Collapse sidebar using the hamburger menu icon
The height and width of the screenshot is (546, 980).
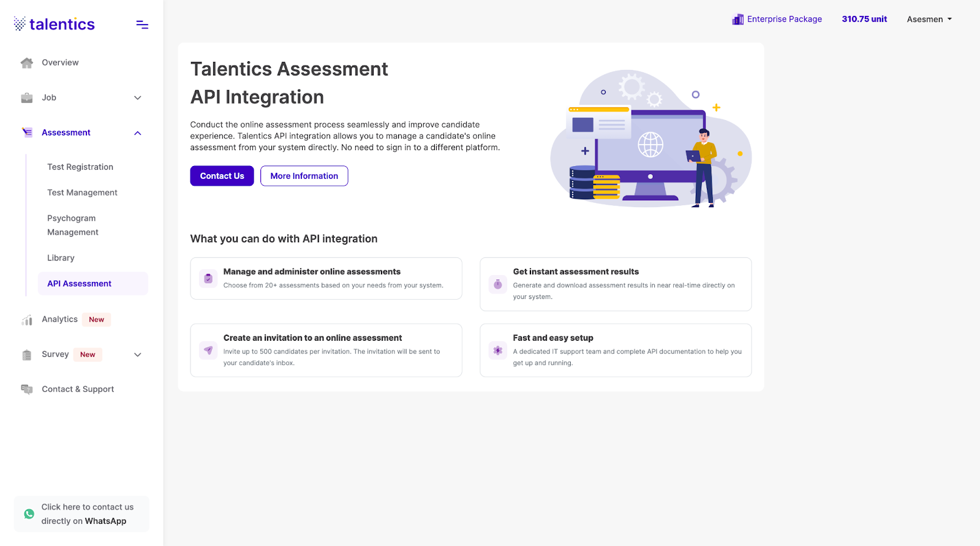pyautogui.click(x=142, y=25)
